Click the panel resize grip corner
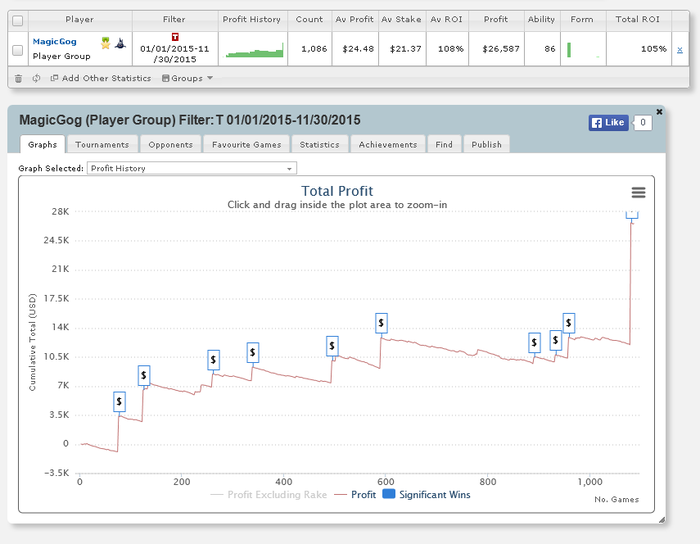Screen dimensions: 700x544 [x=662, y=519]
